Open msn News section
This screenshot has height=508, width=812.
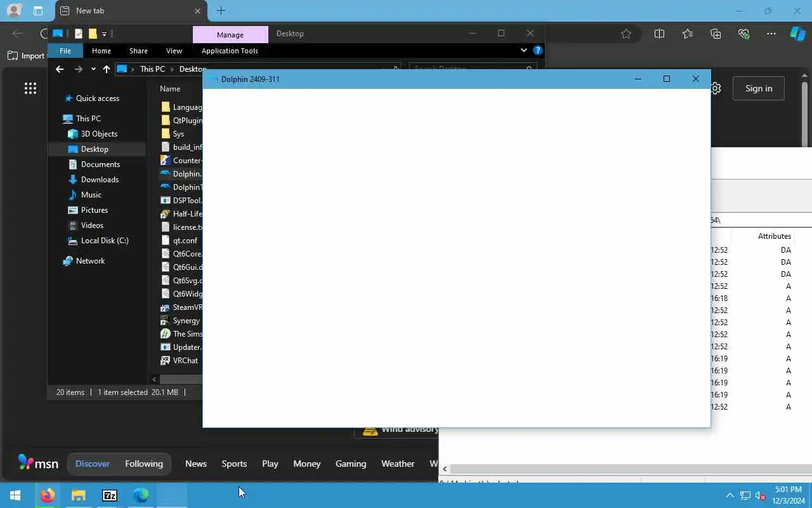[196, 464]
